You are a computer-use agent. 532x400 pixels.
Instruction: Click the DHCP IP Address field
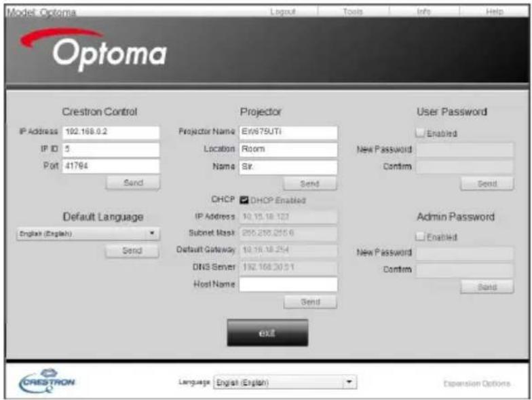point(288,217)
